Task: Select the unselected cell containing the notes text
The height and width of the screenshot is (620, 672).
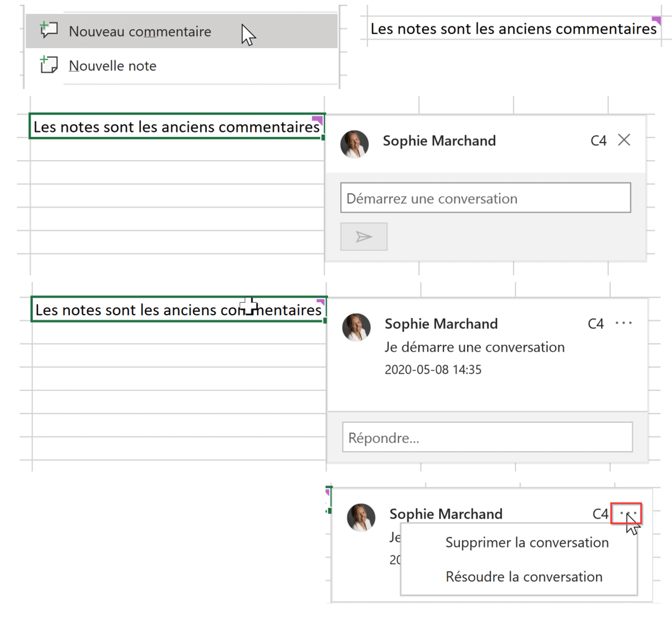Action: pos(512,29)
